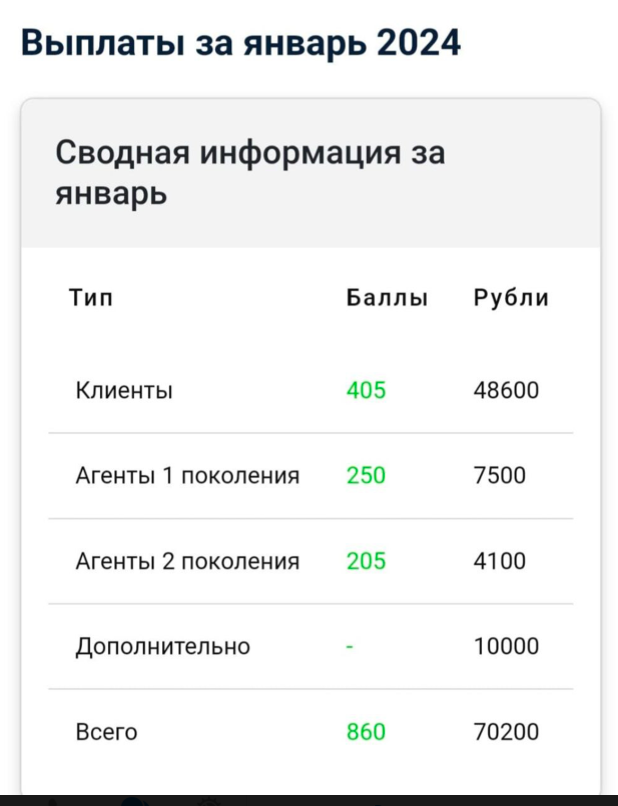Click the 4100 rubles value

point(498,561)
